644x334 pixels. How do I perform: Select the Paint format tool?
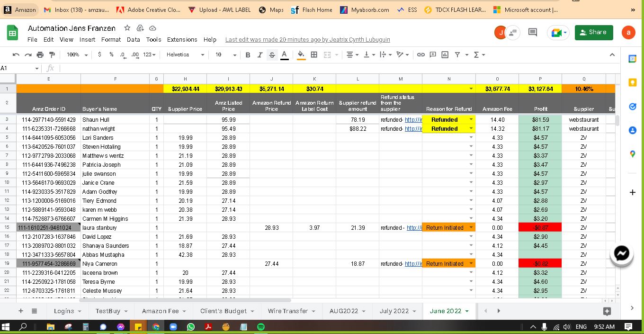point(52,55)
